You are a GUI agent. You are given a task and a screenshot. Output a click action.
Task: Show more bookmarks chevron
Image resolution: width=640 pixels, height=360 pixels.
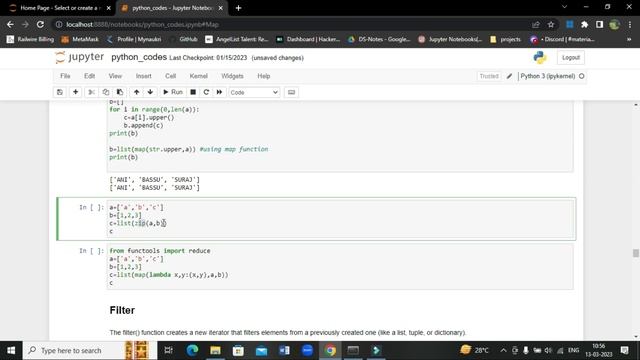[629, 39]
